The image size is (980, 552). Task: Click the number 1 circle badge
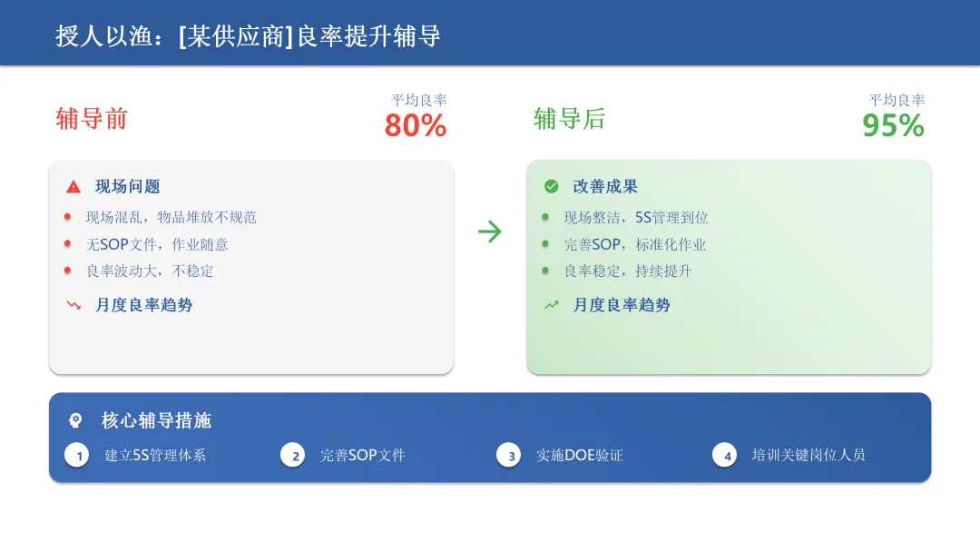pyautogui.click(x=77, y=455)
